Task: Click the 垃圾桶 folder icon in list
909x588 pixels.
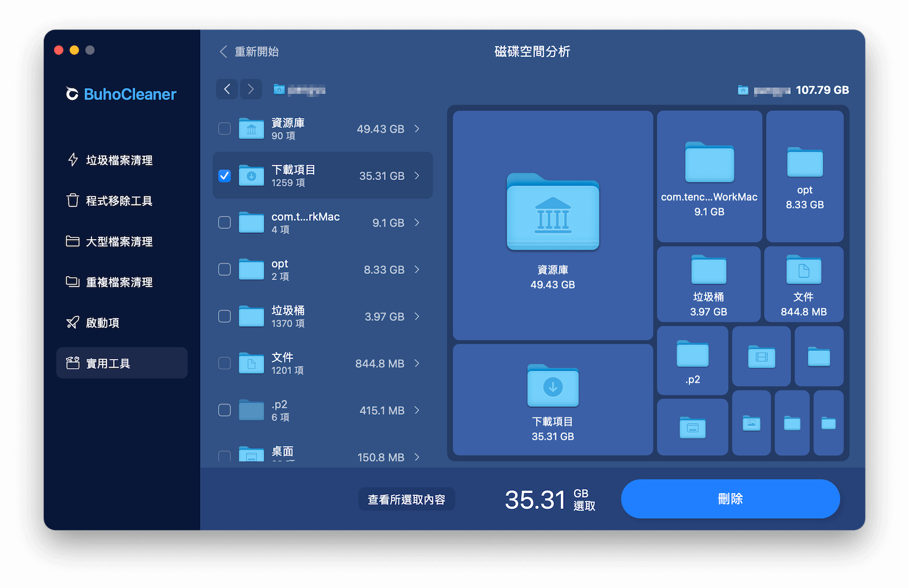Action: pyautogui.click(x=251, y=316)
